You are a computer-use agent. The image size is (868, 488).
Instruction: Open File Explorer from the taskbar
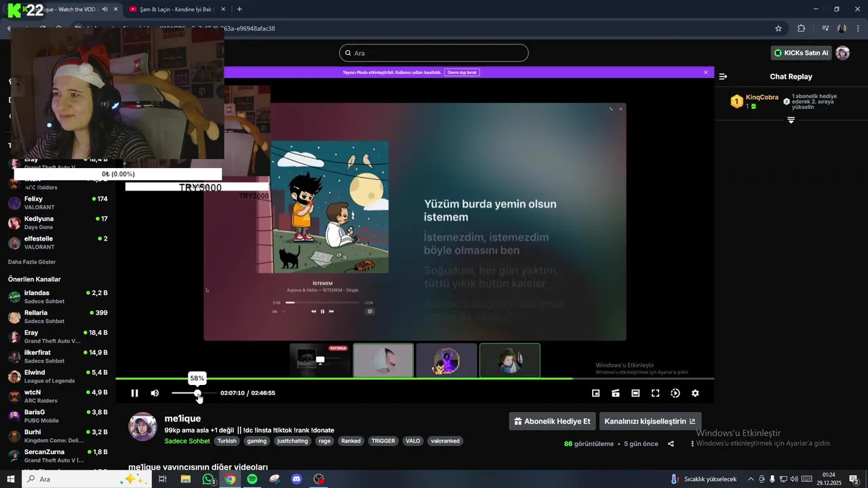(x=185, y=479)
